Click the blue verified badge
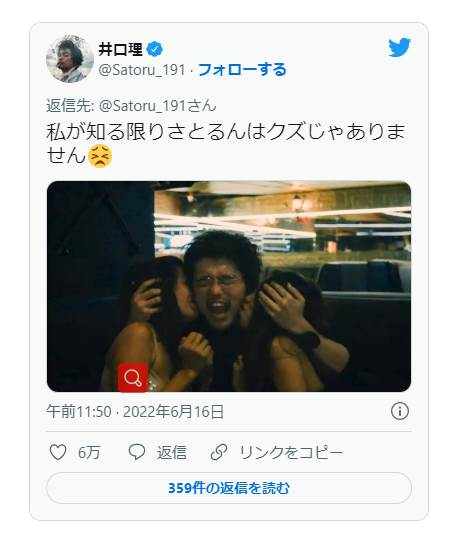The image size is (475, 534). point(155,50)
